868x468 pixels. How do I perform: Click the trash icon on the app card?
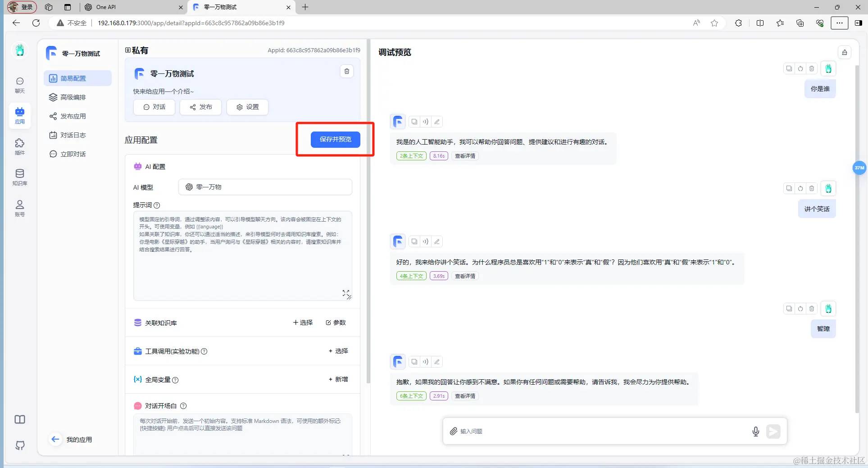[346, 71]
